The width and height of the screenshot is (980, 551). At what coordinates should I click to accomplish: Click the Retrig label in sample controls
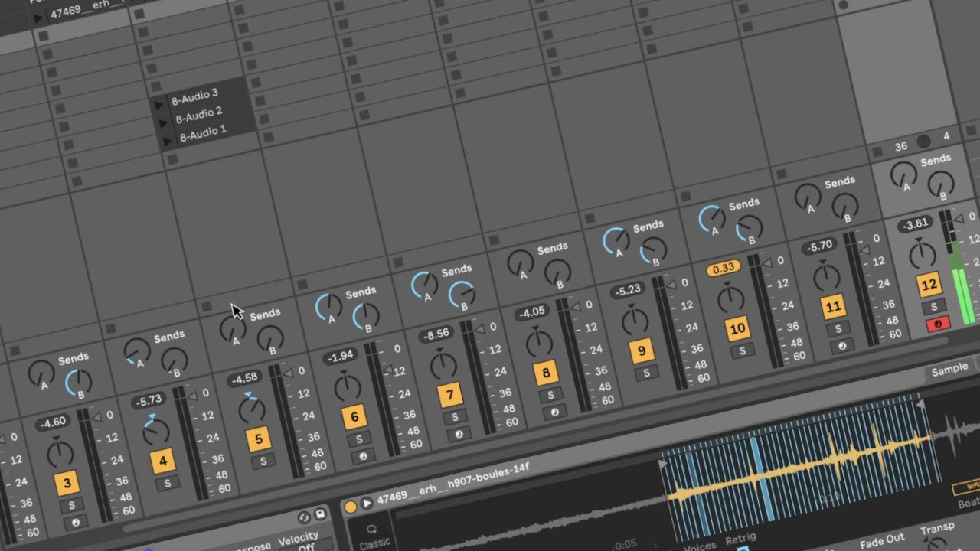[741, 540]
